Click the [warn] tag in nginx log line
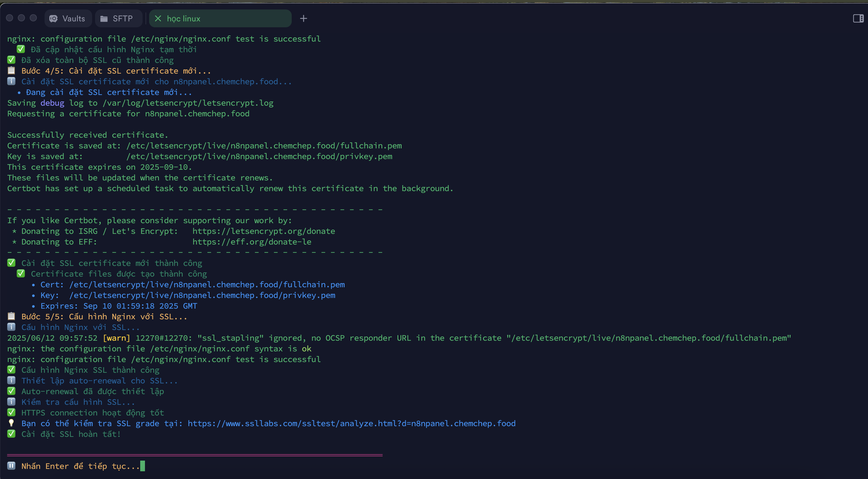The width and height of the screenshot is (868, 479). click(116, 338)
